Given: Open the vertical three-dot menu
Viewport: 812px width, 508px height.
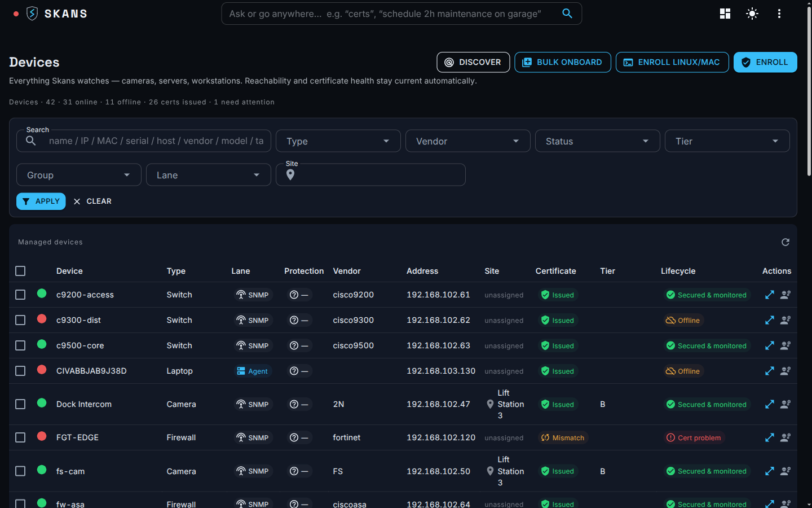Looking at the screenshot, I should coord(779,14).
